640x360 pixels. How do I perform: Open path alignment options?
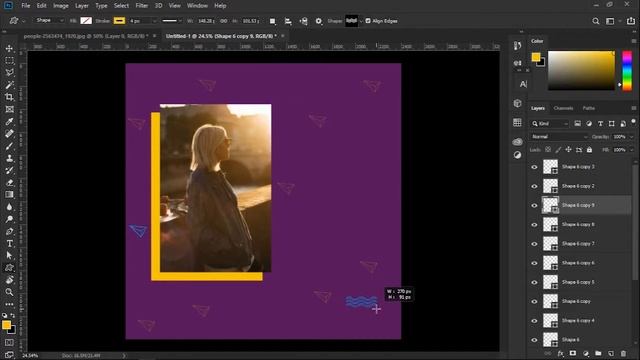(288, 21)
